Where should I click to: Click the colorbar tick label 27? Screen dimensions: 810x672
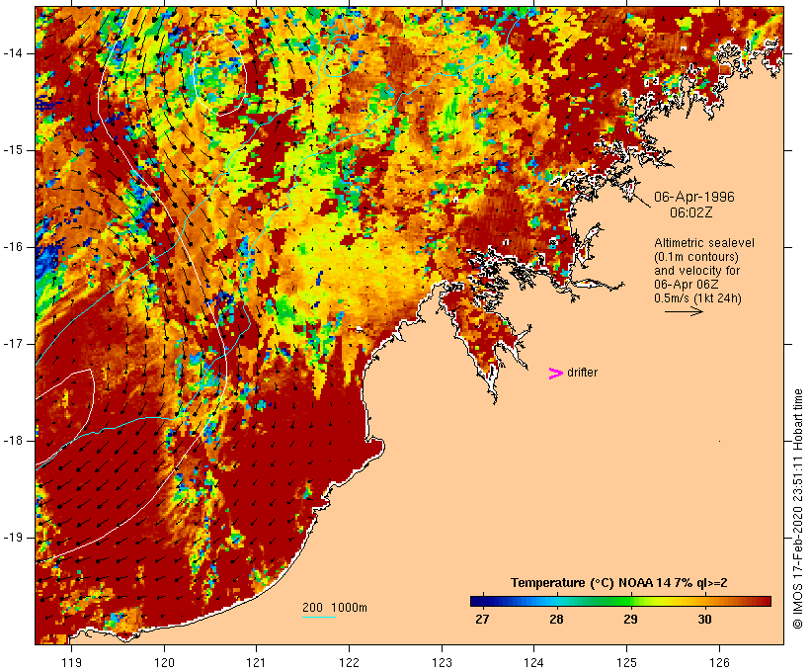(x=482, y=620)
